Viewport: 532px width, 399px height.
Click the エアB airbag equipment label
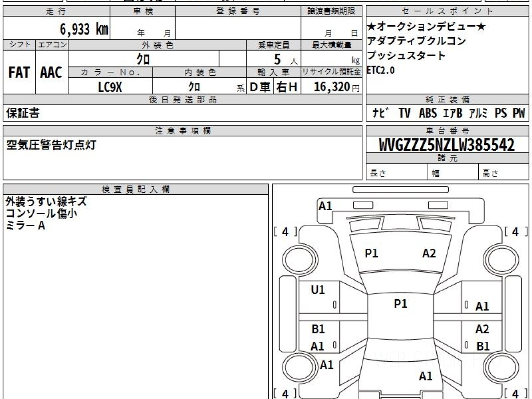(x=453, y=113)
